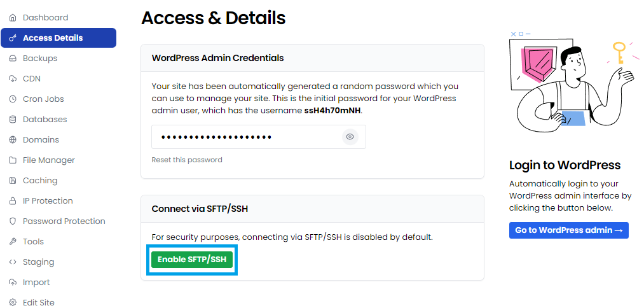Click the Tools wrench icon
Screen dimensions: 644x308
(13, 241)
